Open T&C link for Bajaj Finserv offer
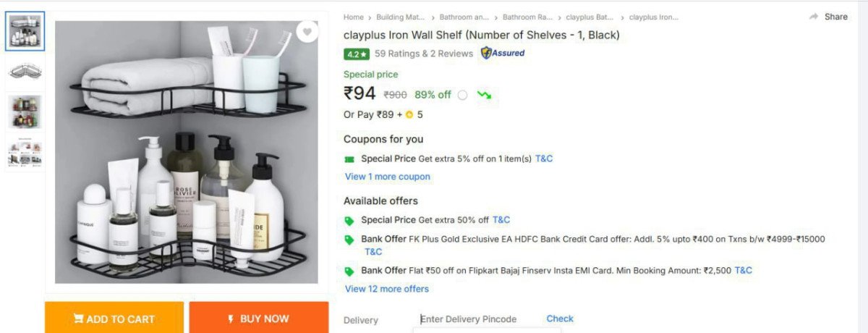Screen dimensions: 868x333 tap(743, 270)
